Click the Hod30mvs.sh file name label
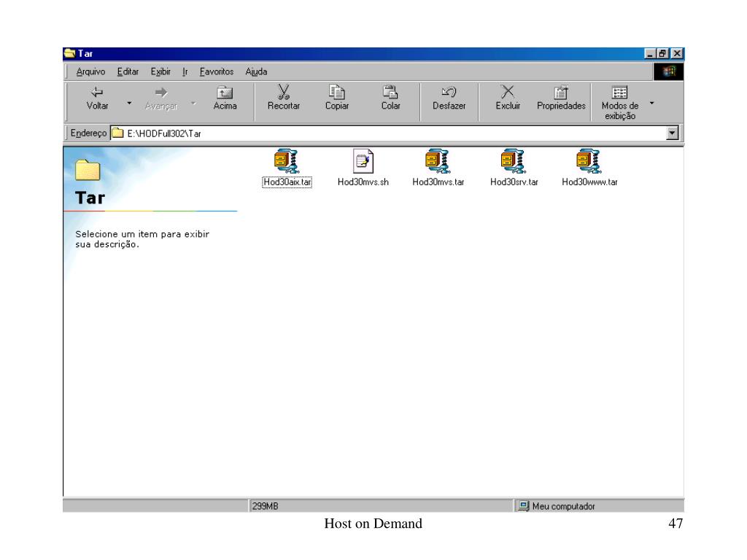This screenshot has width=747, height=560. pyautogui.click(x=363, y=182)
